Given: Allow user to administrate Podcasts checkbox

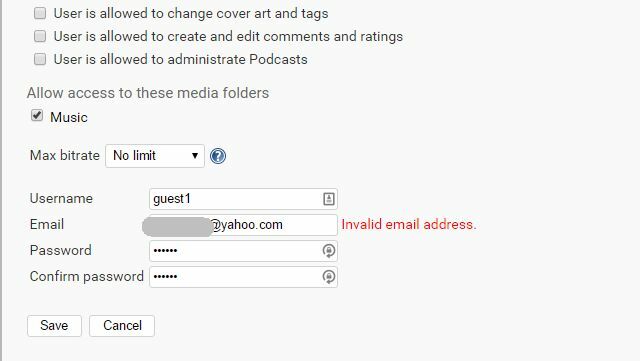Looking at the screenshot, I should [40, 59].
